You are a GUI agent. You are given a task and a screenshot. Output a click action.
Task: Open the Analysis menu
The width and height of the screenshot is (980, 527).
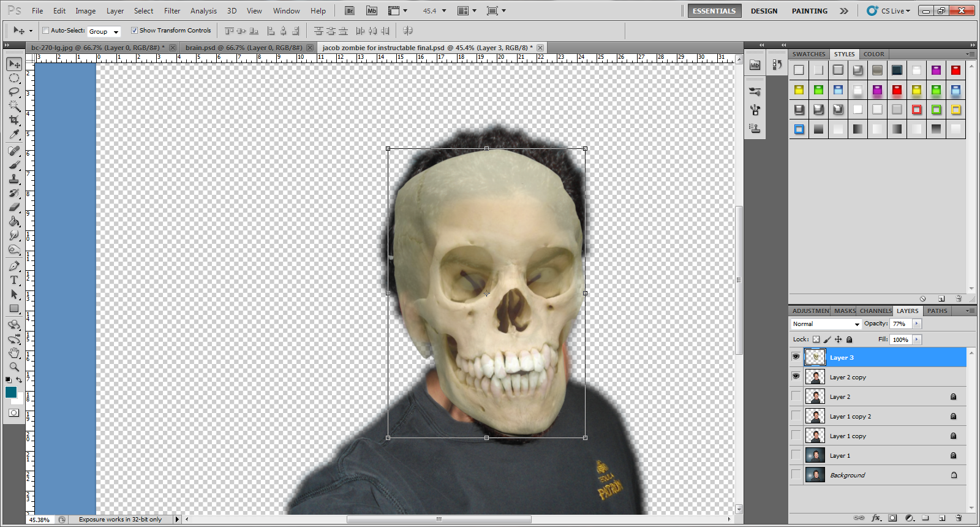pos(203,11)
